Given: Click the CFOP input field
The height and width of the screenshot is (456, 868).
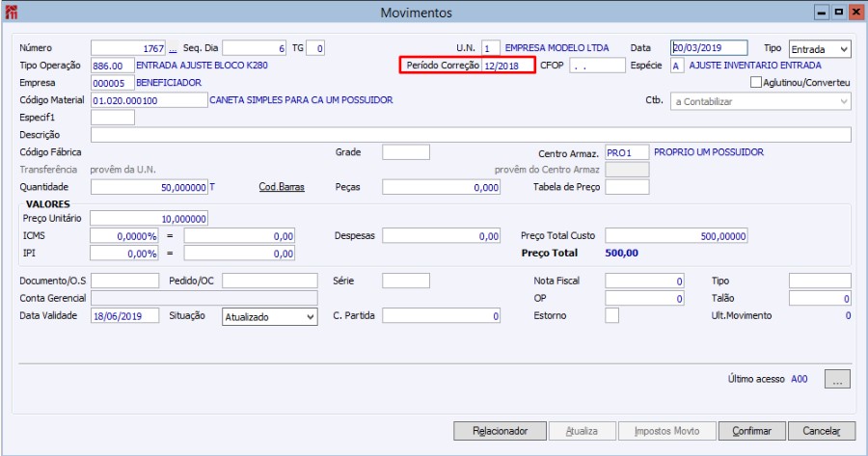Looking at the screenshot, I should [x=597, y=66].
